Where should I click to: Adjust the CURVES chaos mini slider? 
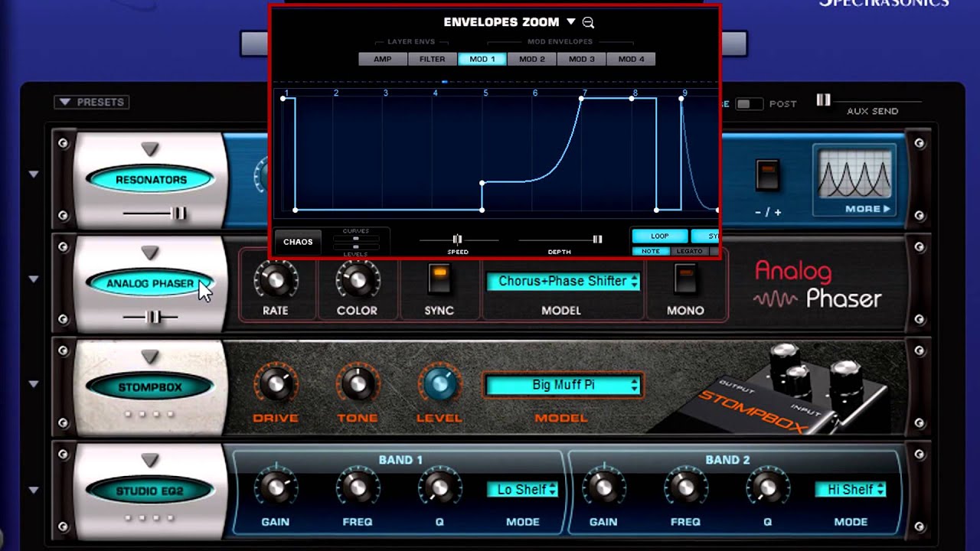click(x=355, y=238)
